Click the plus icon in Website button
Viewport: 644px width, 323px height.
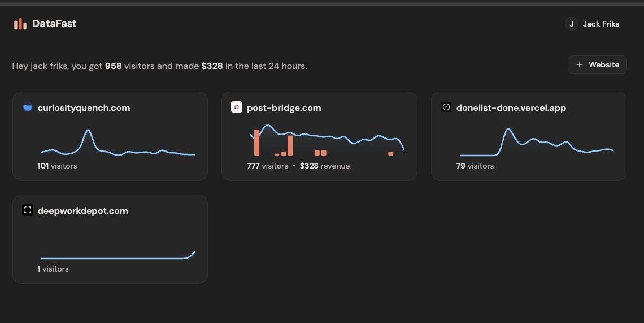(x=579, y=64)
